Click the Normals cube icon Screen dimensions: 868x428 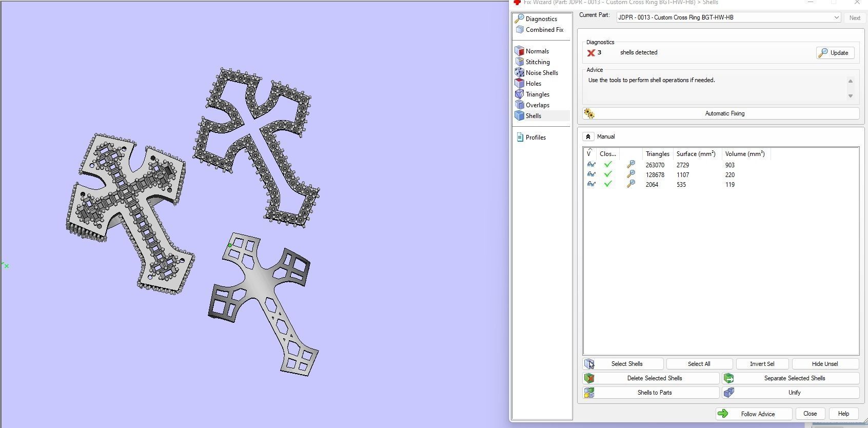pos(519,51)
